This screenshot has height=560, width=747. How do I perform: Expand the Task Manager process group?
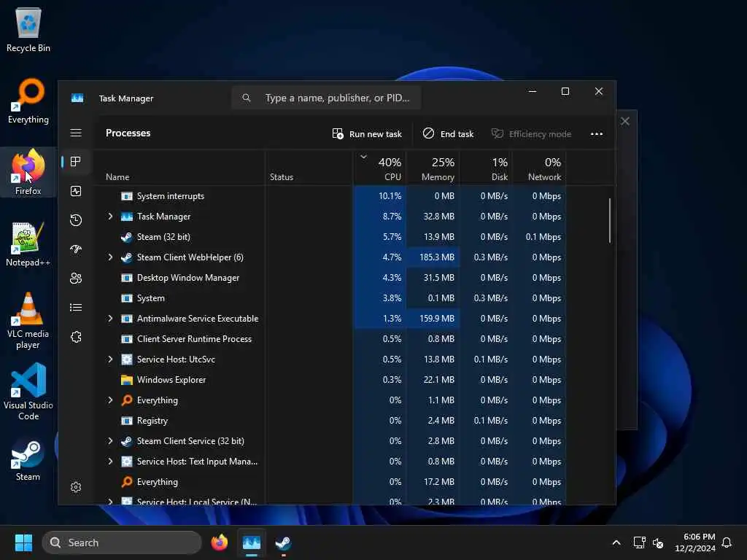click(111, 216)
